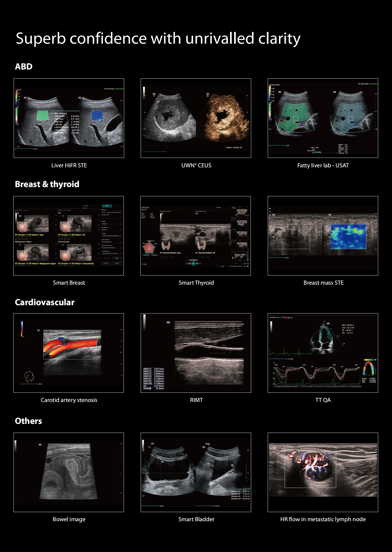Click the breast position marker in Malignant signs pane
The image size is (392, 552).
click(22, 255)
